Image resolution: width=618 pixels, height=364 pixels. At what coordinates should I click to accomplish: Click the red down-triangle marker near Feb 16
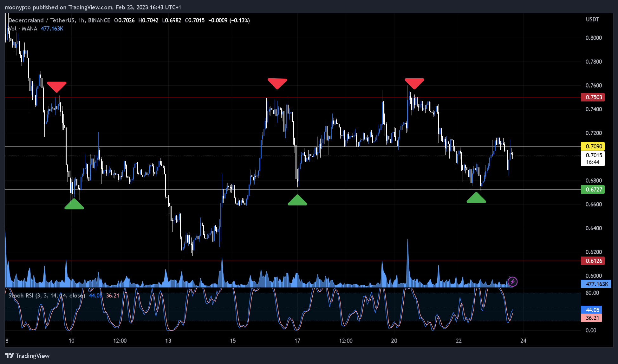[x=277, y=84]
